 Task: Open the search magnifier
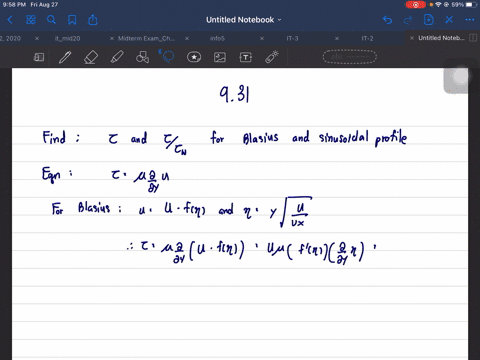point(51,20)
